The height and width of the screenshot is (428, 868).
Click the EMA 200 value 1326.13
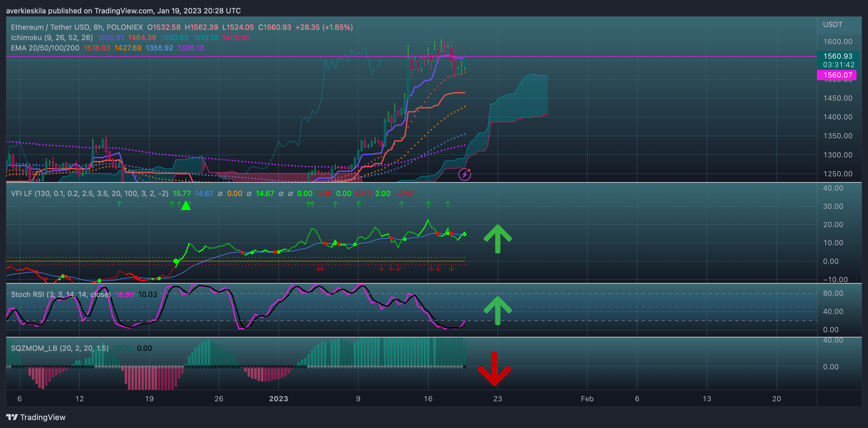pos(191,48)
